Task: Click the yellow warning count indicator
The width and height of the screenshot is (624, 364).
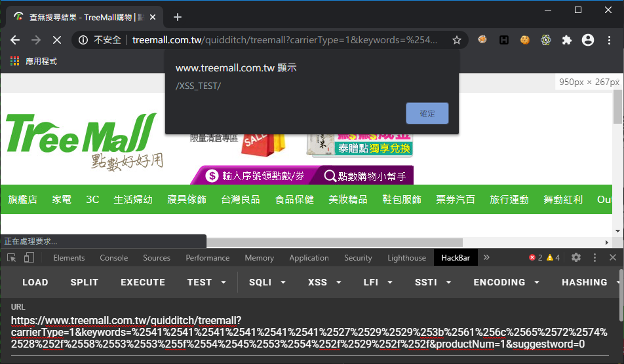Action: pos(553,257)
